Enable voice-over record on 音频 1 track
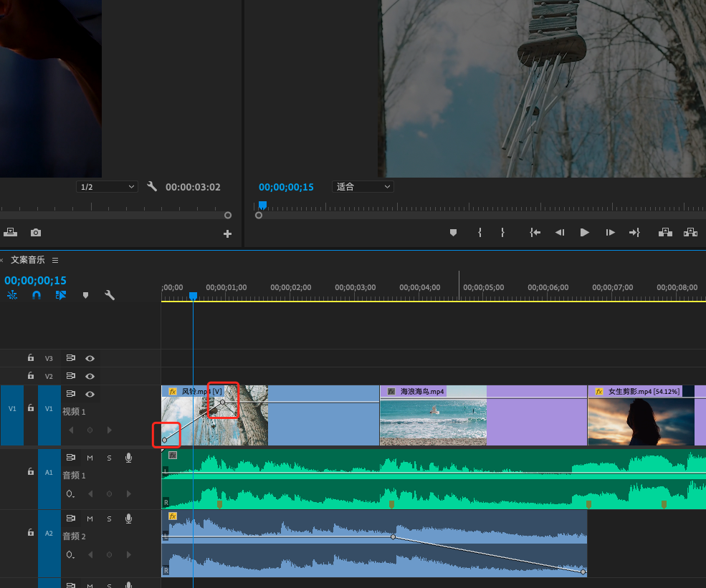Viewport: 706px width, 588px height. [x=128, y=458]
